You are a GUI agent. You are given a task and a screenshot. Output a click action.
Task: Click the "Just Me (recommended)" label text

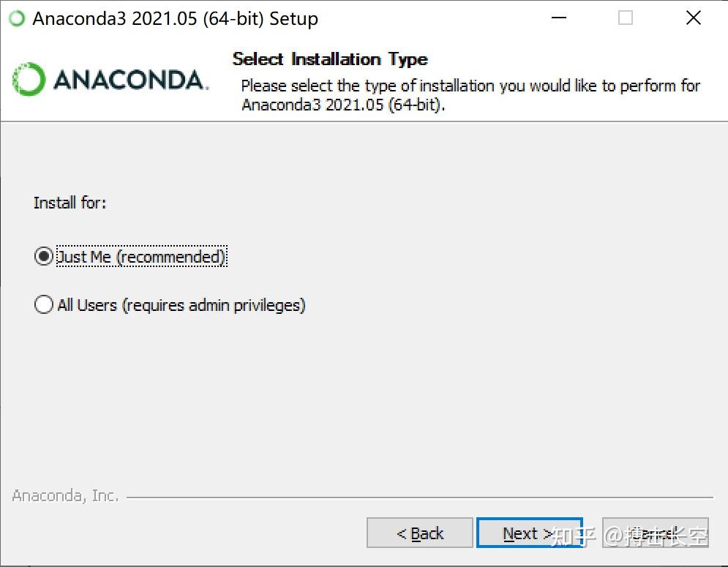click(x=141, y=257)
